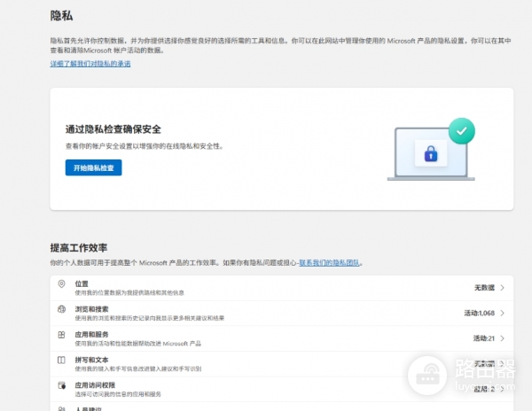Open the 应用访问权限 row title
The width and height of the screenshot is (532, 411).
click(95, 385)
